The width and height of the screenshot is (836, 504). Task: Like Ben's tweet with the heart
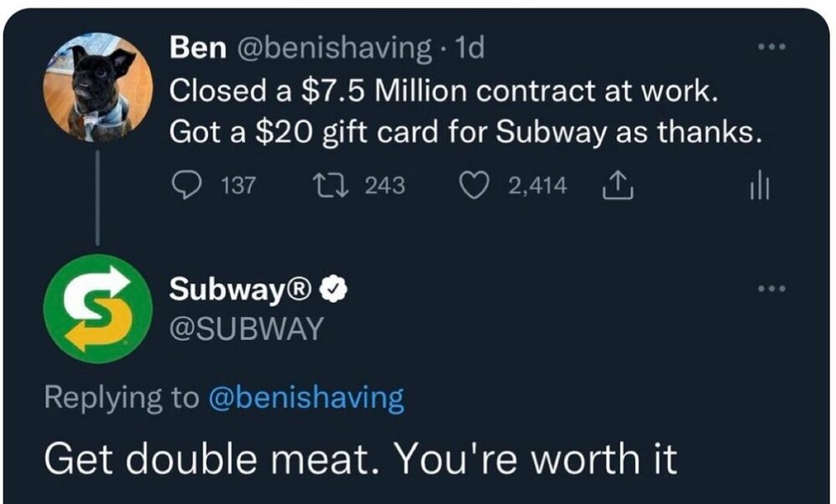(476, 186)
